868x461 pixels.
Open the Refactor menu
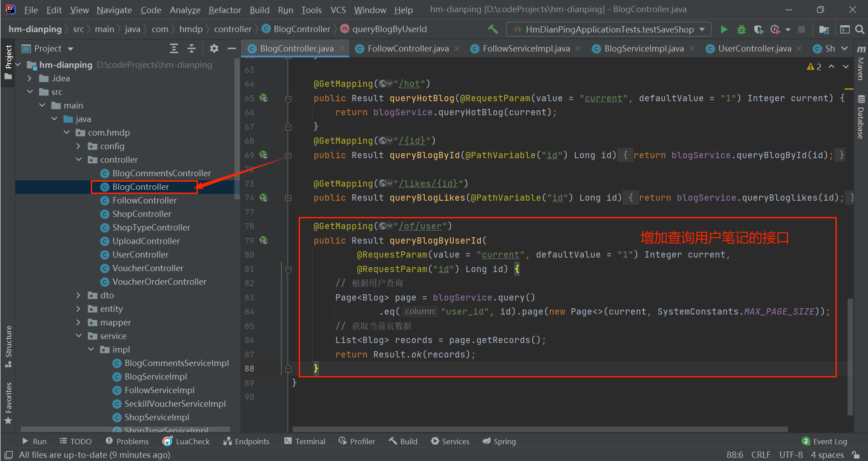[225, 10]
